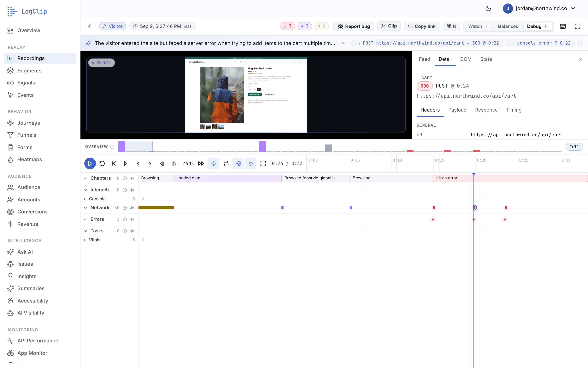Expand the Console track

(x=85, y=199)
